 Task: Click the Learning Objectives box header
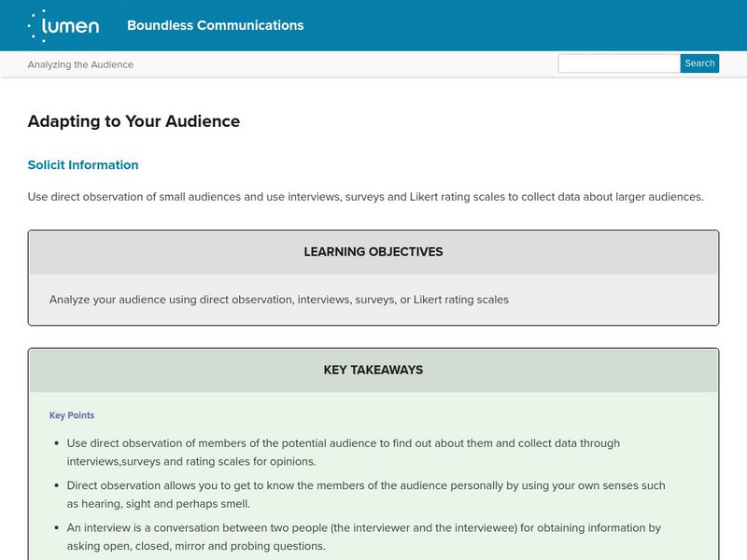373,252
